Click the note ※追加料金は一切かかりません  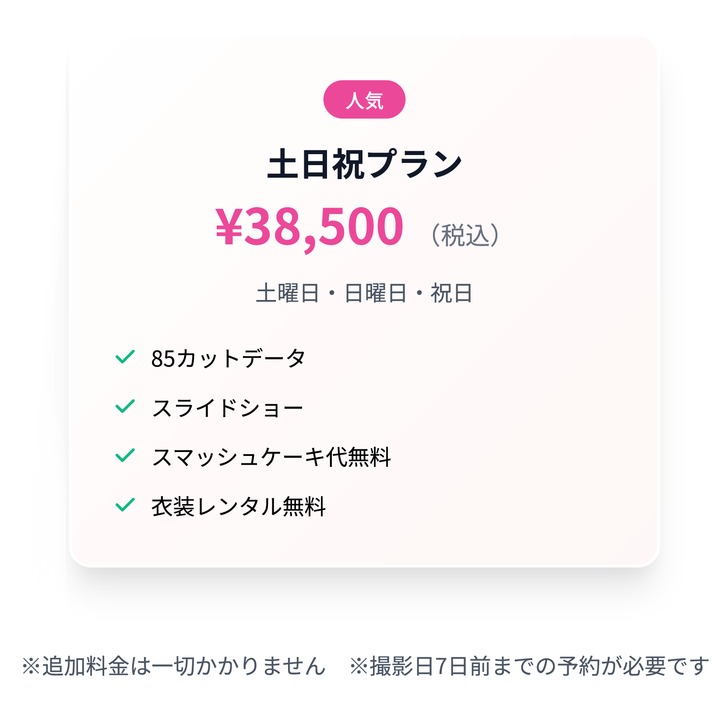[174, 666]
